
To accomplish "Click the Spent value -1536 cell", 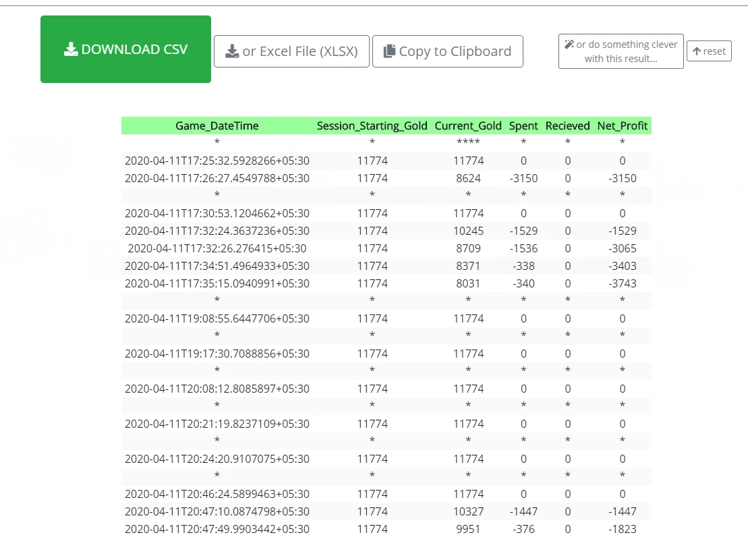I will (523, 248).
